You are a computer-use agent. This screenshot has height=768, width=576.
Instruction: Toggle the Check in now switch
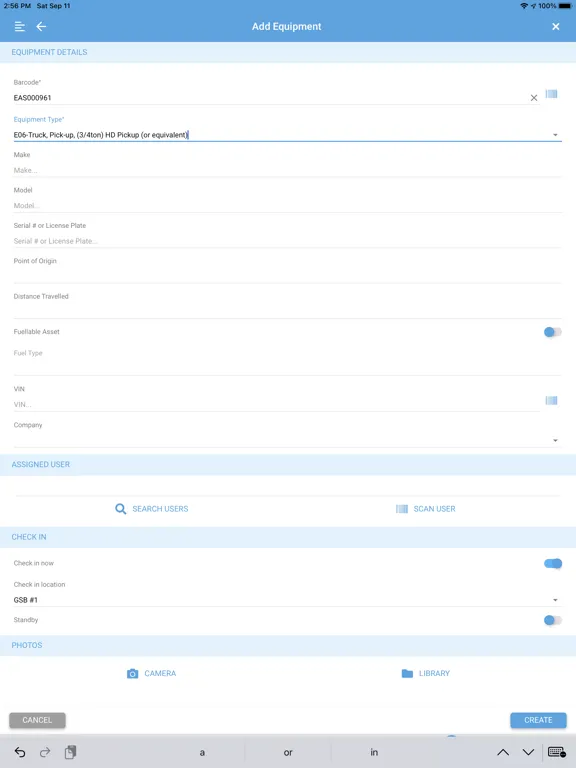(x=552, y=564)
